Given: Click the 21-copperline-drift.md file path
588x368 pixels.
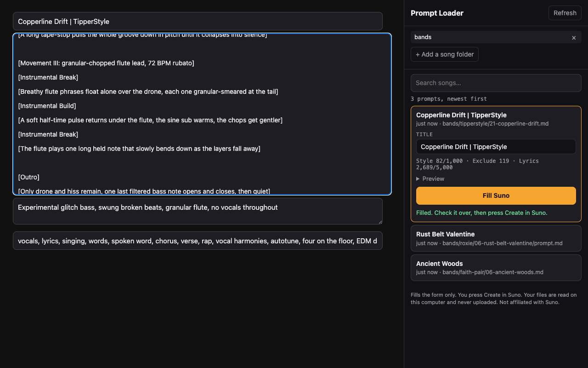Looking at the screenshot, I should (x=496, y=124).
